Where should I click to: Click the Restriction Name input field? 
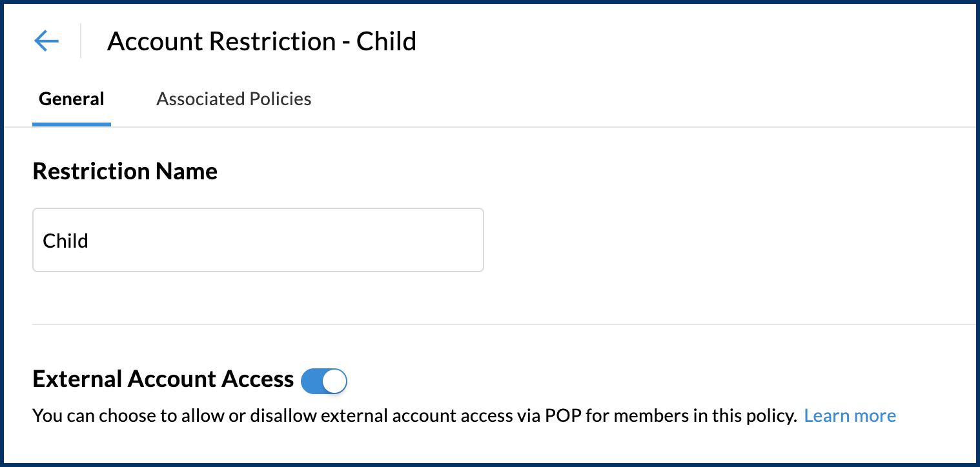[x=258, y=240]
